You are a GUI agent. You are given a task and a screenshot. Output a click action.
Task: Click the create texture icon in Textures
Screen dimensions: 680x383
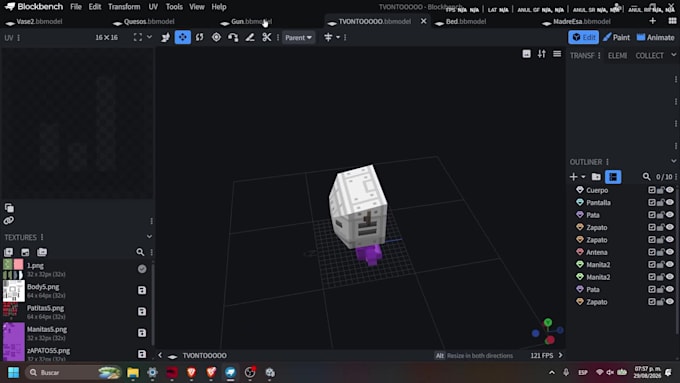(x=25, y=252)
